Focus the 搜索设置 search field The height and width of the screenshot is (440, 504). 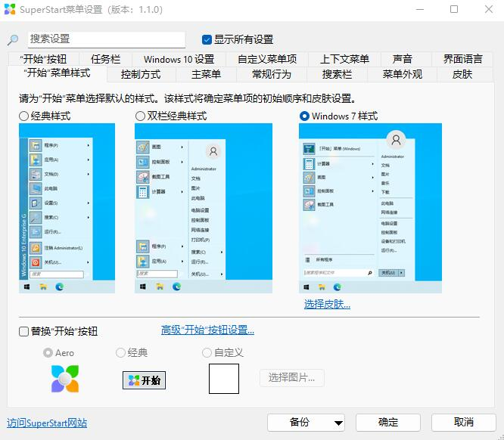tap(107, 39)
